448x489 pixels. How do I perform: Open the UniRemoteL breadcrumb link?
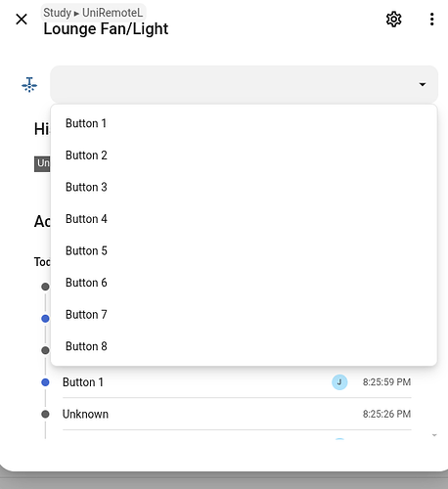[112, 13]
